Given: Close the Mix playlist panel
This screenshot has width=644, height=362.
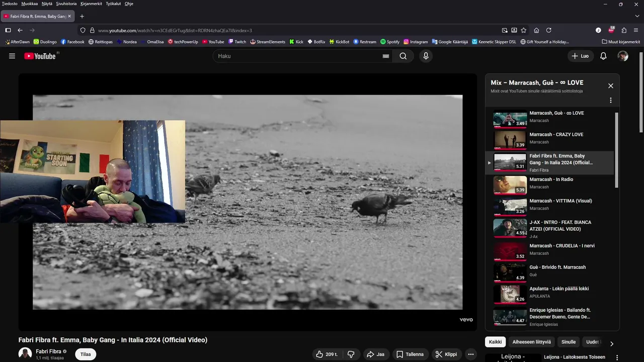Looking at the screenshot, I should pos(611,86).
